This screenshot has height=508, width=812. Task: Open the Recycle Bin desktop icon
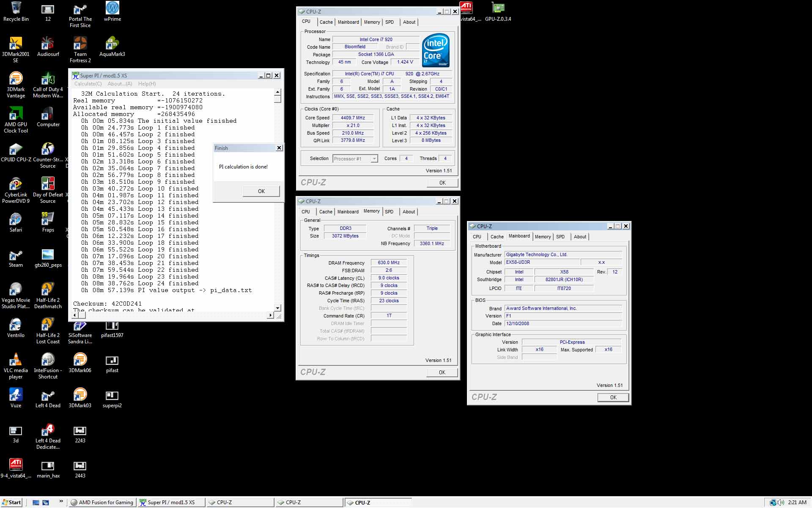[x=16, y=11]
